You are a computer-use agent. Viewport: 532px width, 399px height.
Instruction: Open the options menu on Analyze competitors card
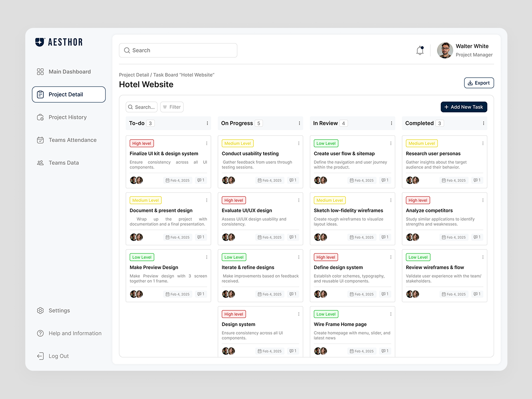(483, 200)
